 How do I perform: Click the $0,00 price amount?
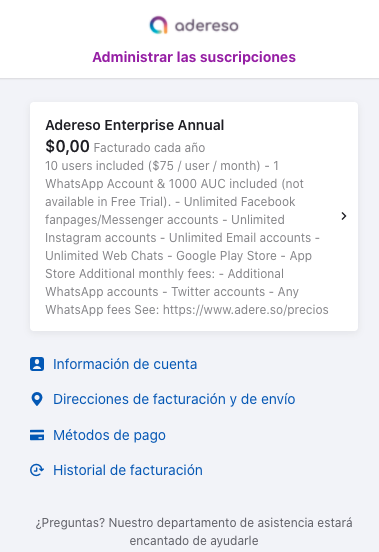point(67,146)
